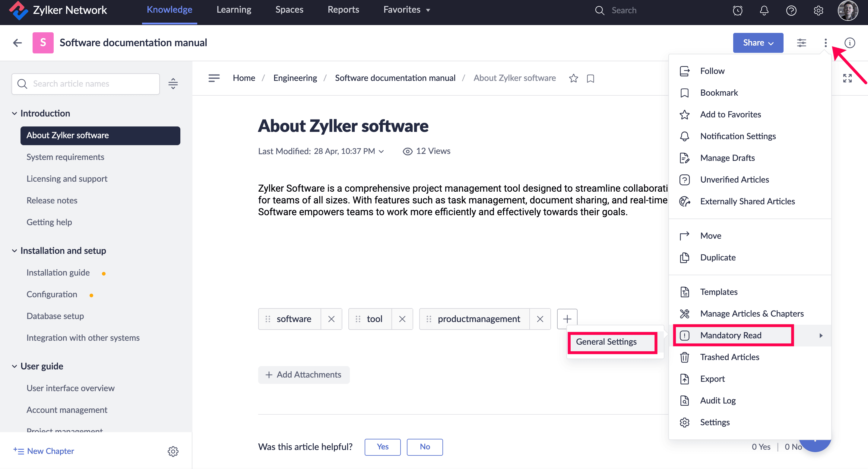The height and width of the screenshot is (469, 868).
Task: Click the notifications bell in top bar
Action: (x=764, y=11)
